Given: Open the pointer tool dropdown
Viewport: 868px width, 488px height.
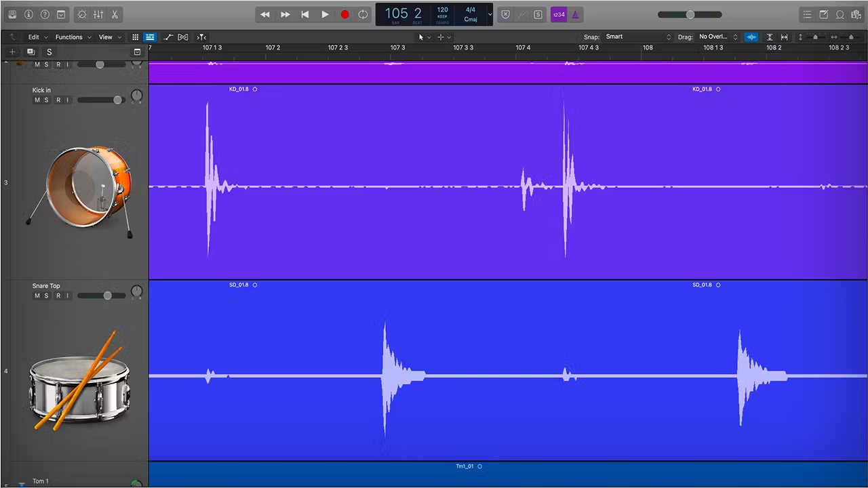Looking at the screenshot, I should coord(424,37).
